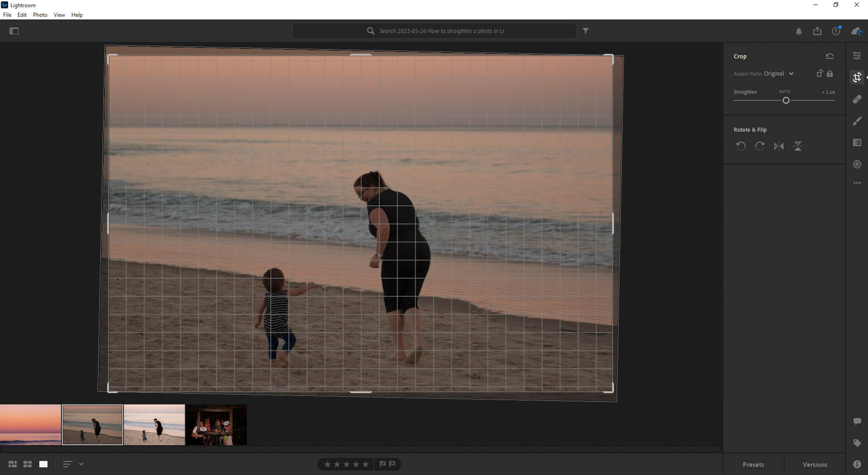This screenshot has width=868, height=475.
Task: Select the Healing Brush tool
Action: 857,99
